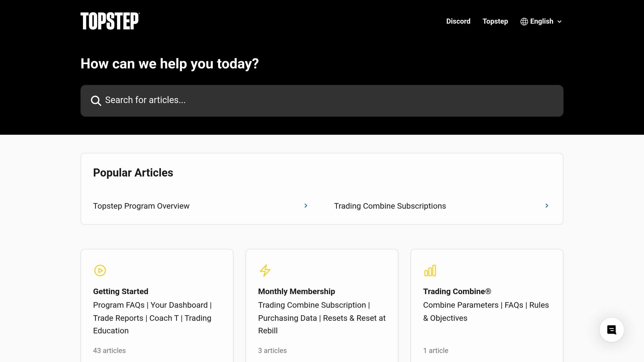Open the Discord link in header
This screenshot has width=644, height=362.
click(458, 21)
